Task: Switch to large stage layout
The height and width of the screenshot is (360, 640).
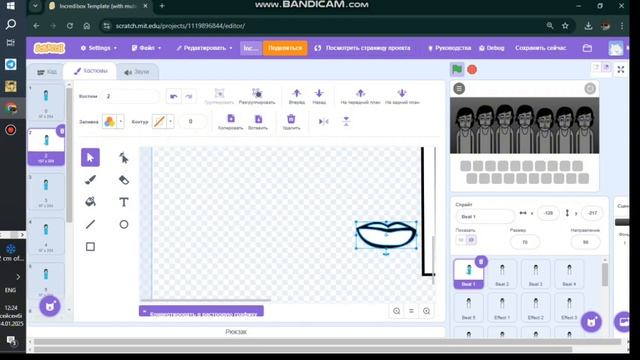Action: click(606, 67)
